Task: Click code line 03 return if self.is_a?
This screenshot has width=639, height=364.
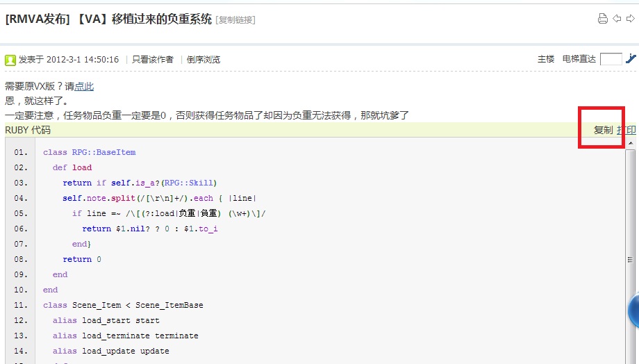Action: tap(140, 183)
